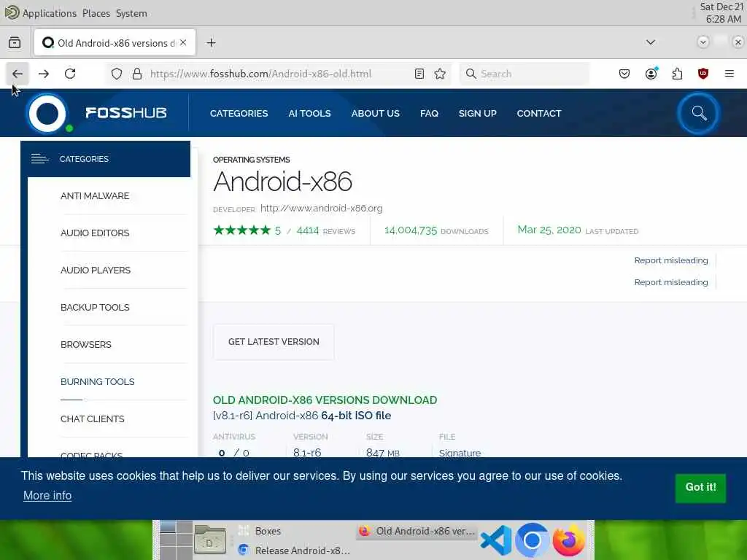Image resolution: width=747 pixels, height=560 pixels.
Task: Select BROWSERS category
Action: 86,344
